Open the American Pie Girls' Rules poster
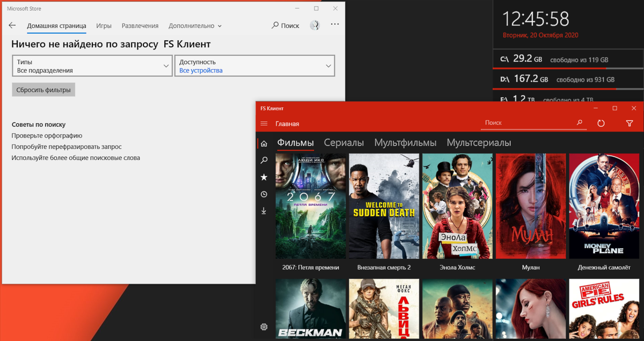Screen dimensions: 644x341 tap(604, 309)
